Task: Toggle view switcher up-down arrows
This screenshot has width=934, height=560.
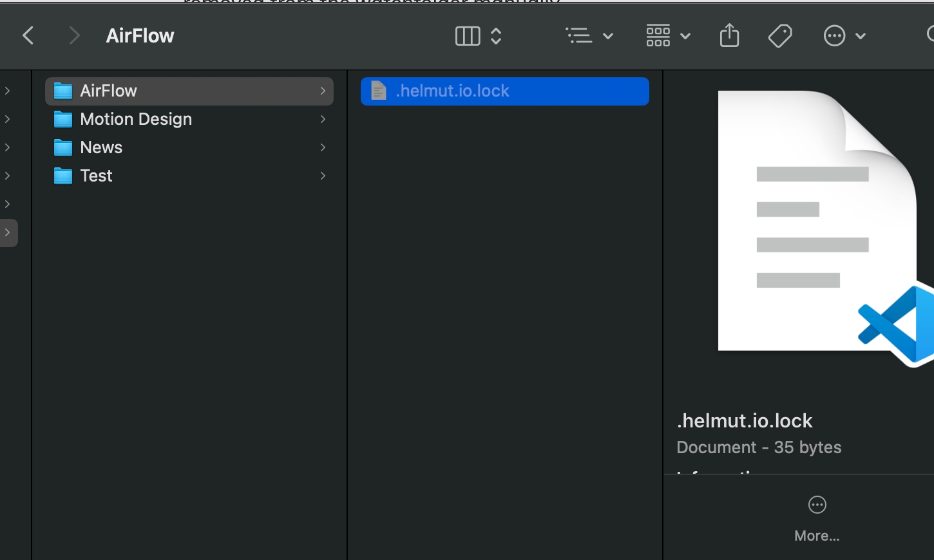Action: point(496,36)
